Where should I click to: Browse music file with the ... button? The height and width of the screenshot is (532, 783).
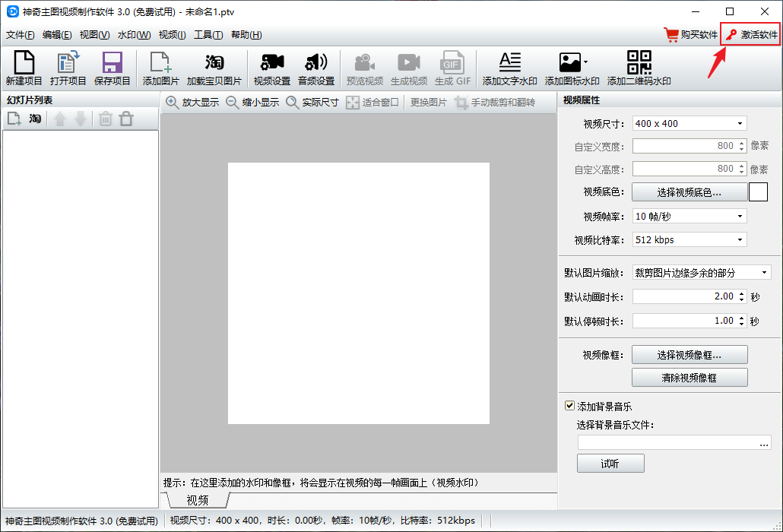click(x=764, y=443)
